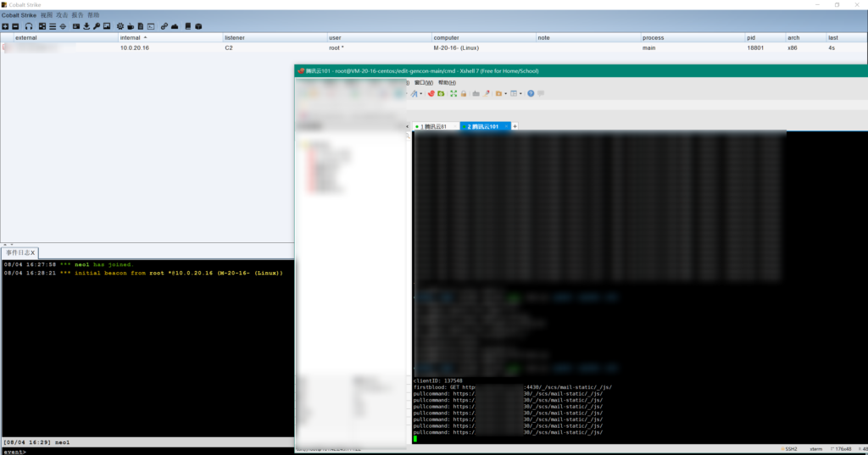This screenshot has height=455, width=868.
Task: Click the coffee cup Java applet icon
Action: [131, 26]
